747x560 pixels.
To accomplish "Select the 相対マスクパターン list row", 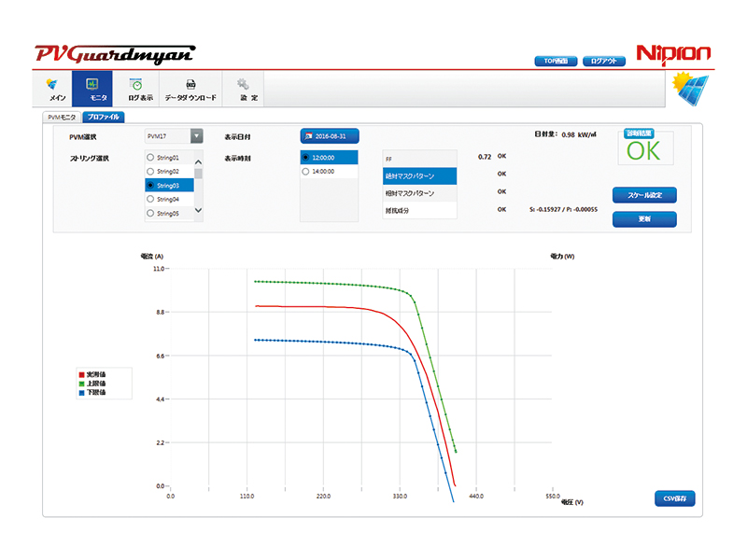I will 420,193.
